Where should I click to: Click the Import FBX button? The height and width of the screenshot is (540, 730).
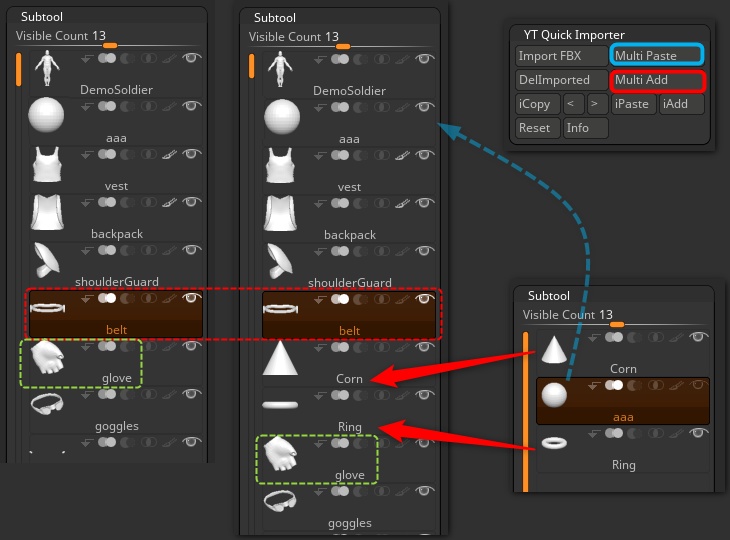point(561,56)
